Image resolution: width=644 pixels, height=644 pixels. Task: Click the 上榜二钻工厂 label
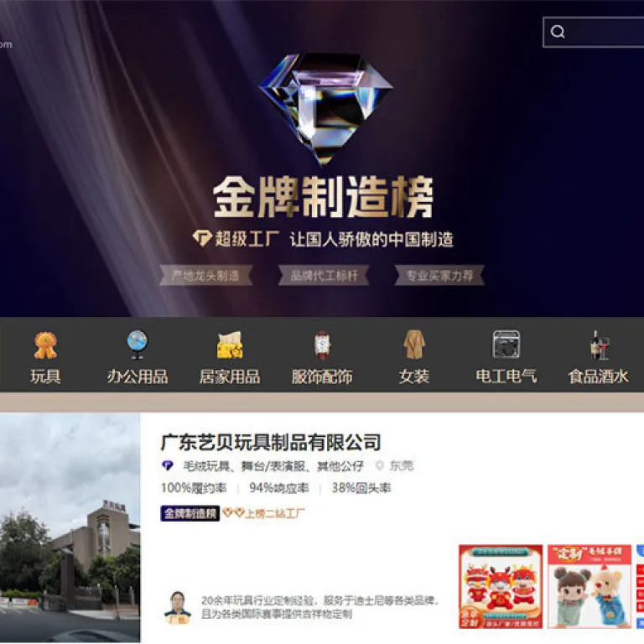tap(275, 513)
